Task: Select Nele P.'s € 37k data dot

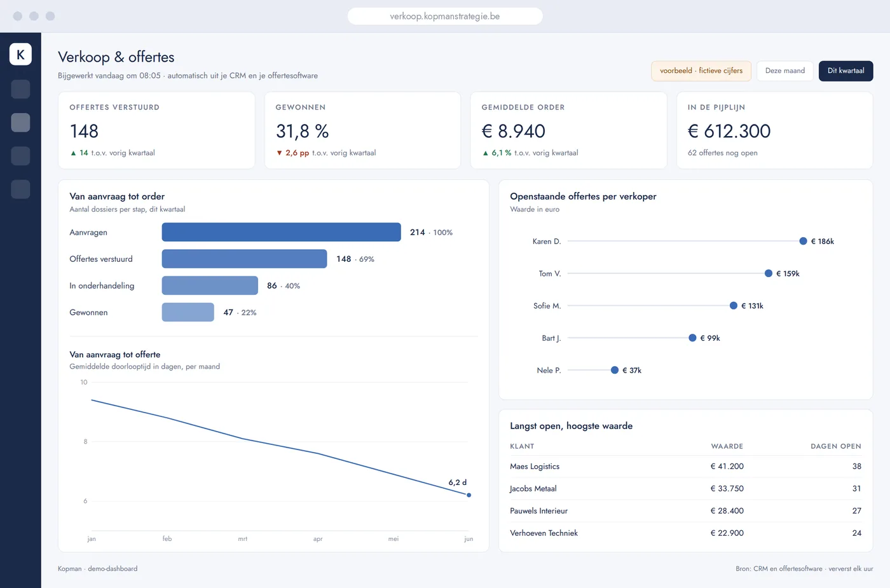Action: (x=615, y=370)
